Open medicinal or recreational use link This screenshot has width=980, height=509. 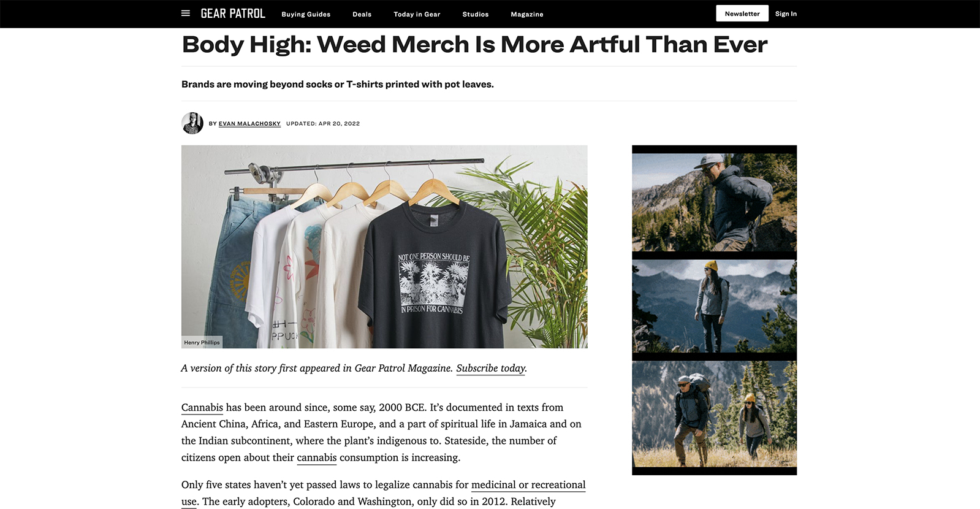pyautogui.click(x=528, y=485)
